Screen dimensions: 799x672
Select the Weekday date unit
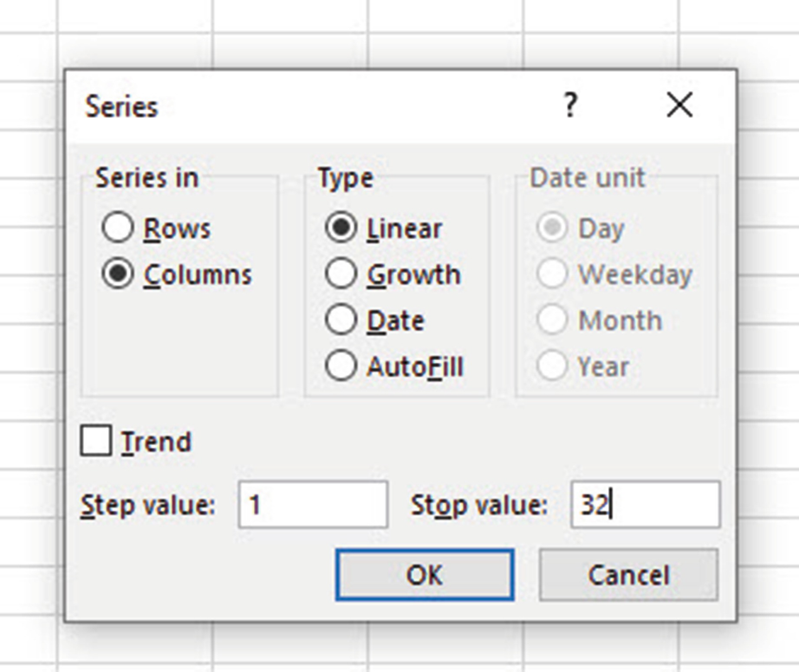[x=553, y=275]
